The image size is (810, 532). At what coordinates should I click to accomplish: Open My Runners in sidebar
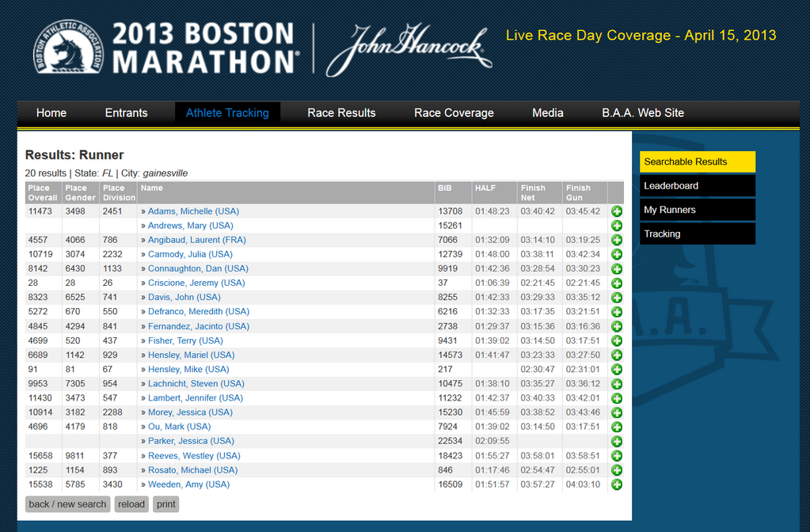point(698,210)
